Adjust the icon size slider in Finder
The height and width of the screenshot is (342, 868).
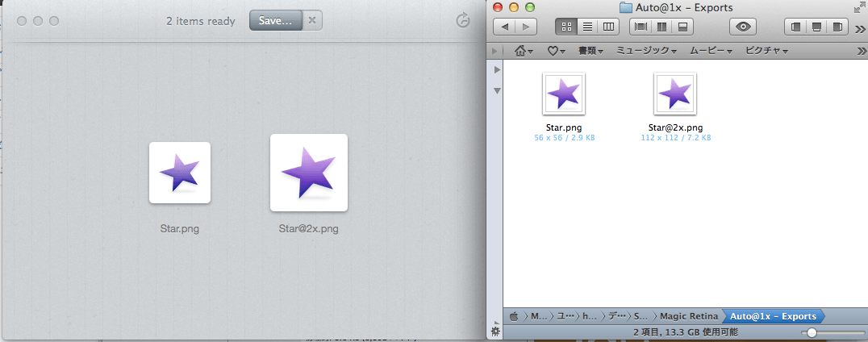(812, 332)
